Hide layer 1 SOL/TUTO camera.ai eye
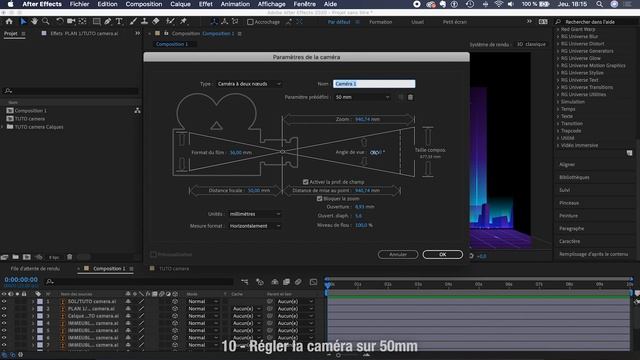Screen dimensions: 640x360 [x=4, y=301]
